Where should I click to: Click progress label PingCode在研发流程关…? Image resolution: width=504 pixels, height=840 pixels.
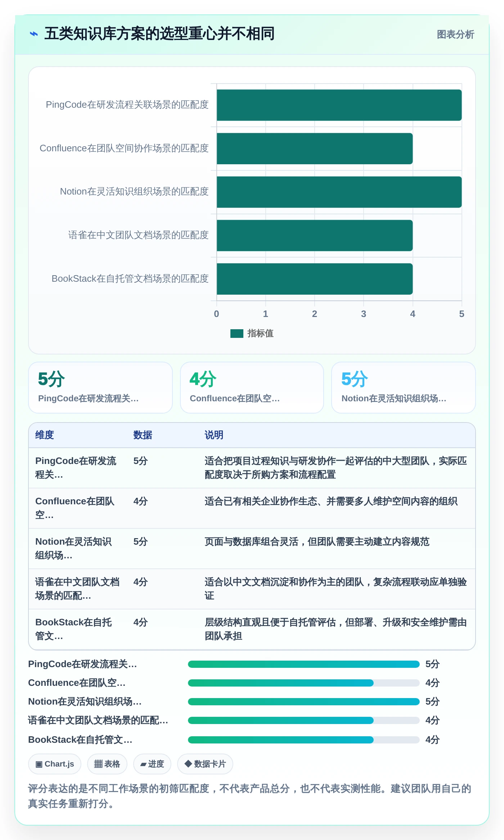[82, 664]
